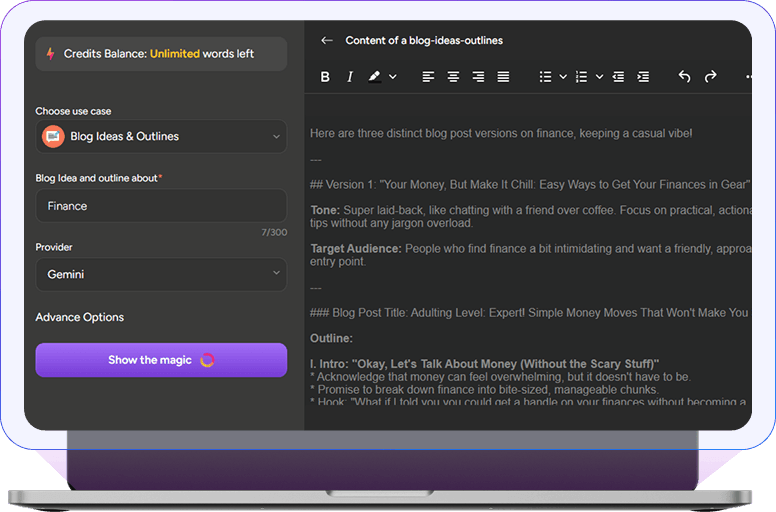The height and width of the screenshot is (512, 776).
Task: Toggle italic text formatting
Action: [x=350, y=77]
